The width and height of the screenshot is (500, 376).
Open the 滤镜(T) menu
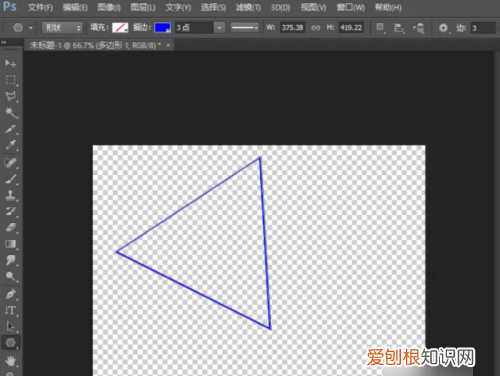click(248, 7)
